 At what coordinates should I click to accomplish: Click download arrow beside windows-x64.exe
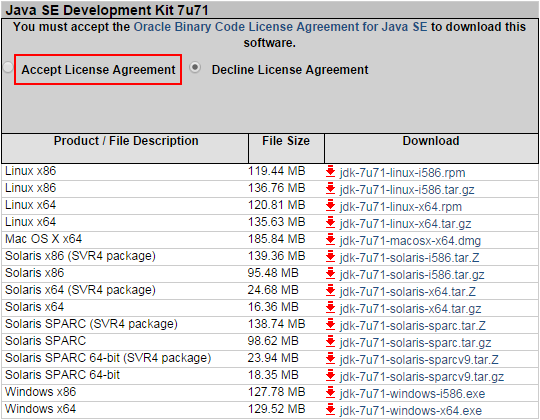[x=331, y=409]
